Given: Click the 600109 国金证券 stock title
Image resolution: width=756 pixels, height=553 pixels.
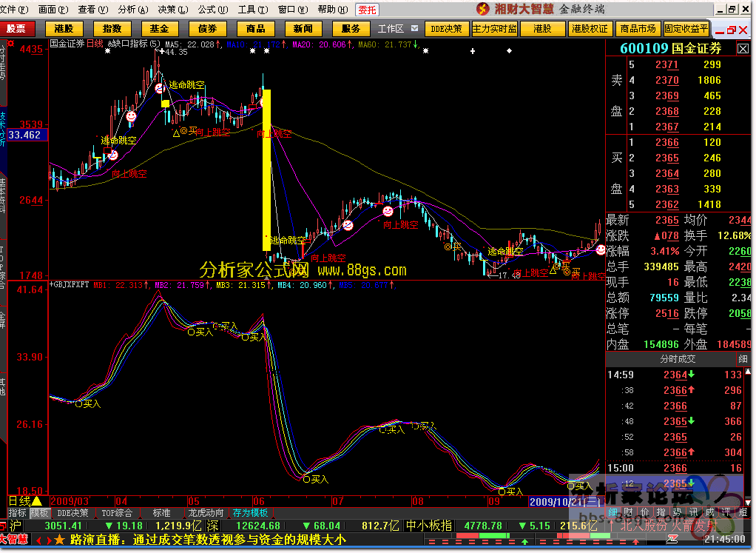Looking at the screenshot, I should (x=671, y=48).
